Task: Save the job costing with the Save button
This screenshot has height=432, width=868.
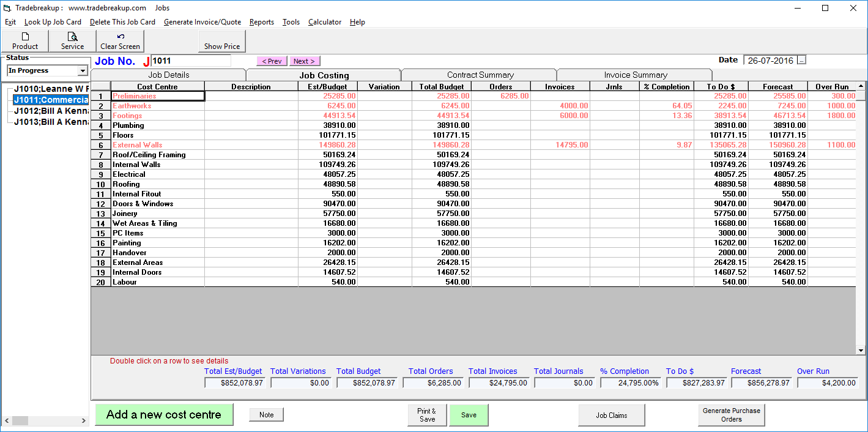Action: click(469, 414)
